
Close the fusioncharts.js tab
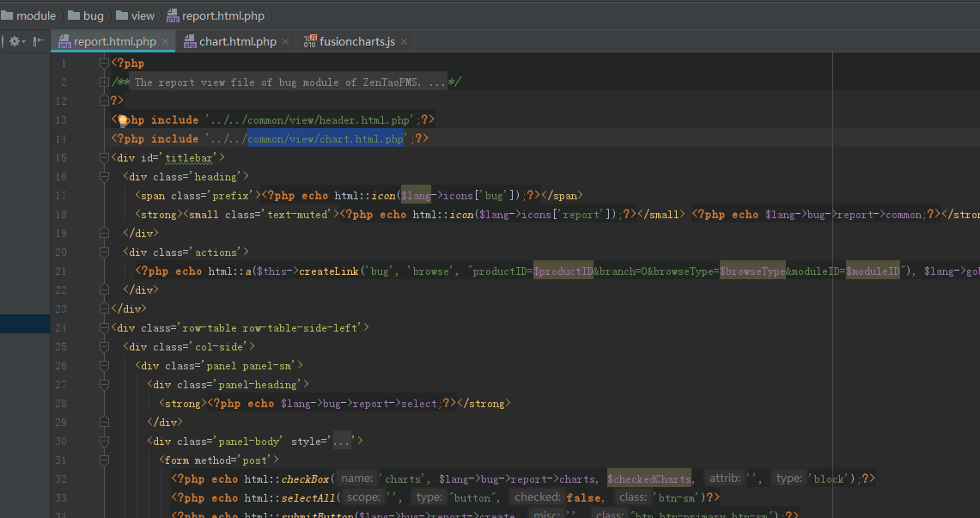405,41
